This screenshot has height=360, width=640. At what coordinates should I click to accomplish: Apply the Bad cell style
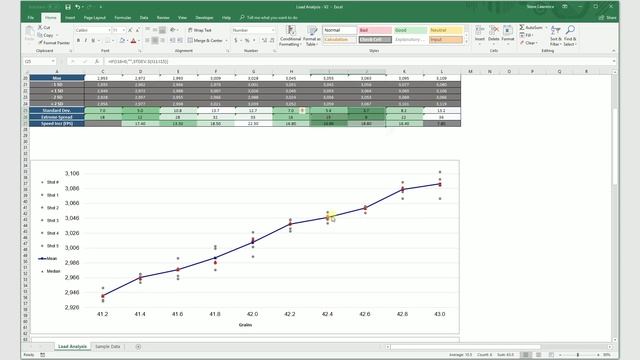point(375,30)
